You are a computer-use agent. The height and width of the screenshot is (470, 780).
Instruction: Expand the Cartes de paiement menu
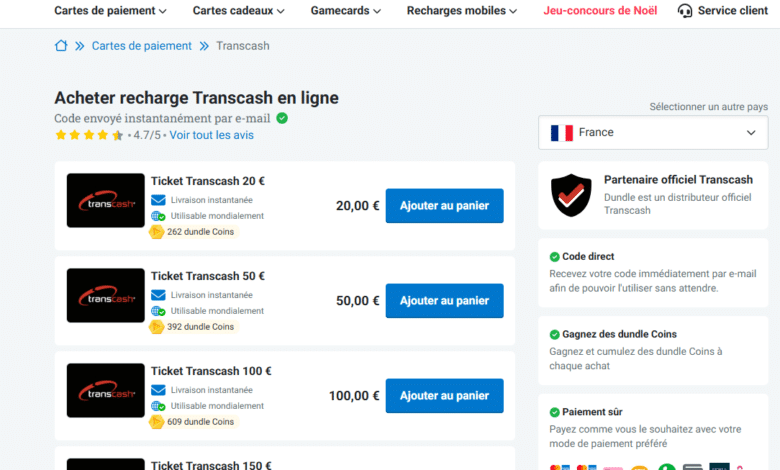click(110, 10)
